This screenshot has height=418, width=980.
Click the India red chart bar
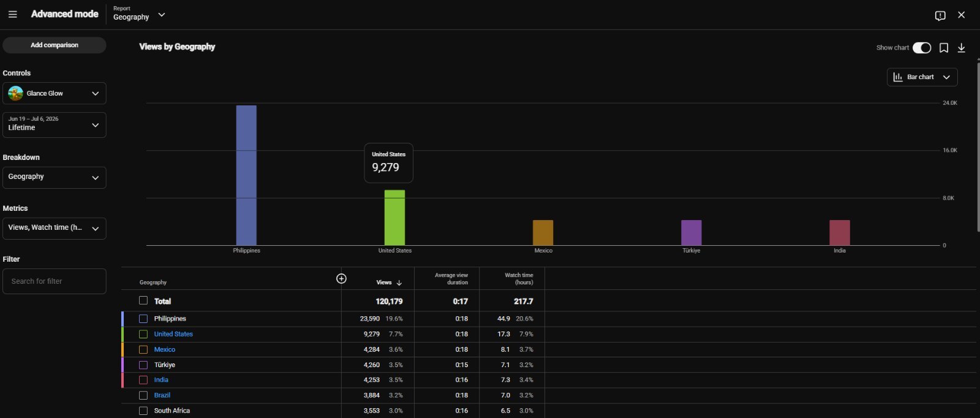tap(839, 233)
